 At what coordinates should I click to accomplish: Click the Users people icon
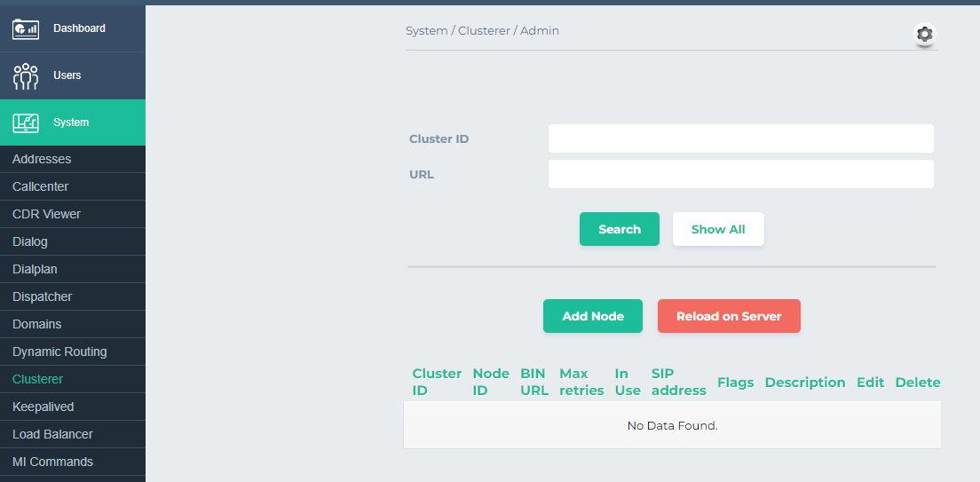[x=26, y=75]
